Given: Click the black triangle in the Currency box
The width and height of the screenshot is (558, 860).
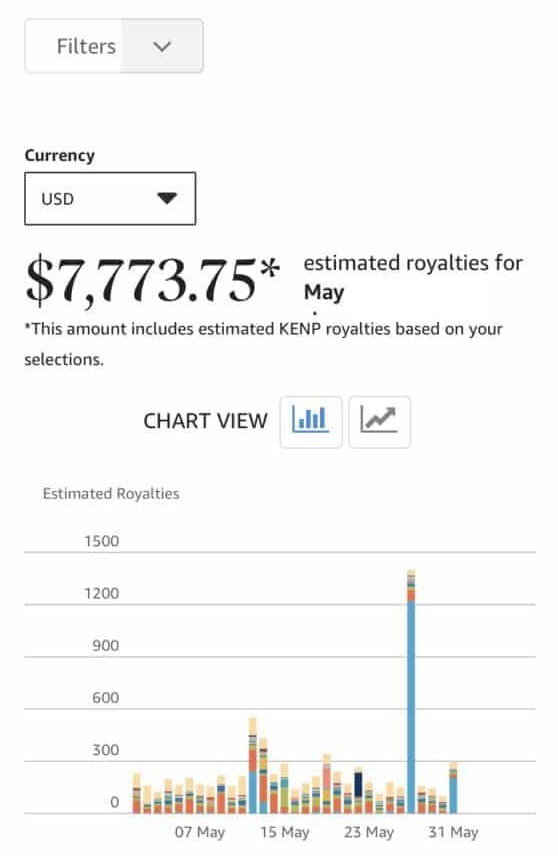Looking at the screenshot, I should pyautogui.click(x=167, y=198).
